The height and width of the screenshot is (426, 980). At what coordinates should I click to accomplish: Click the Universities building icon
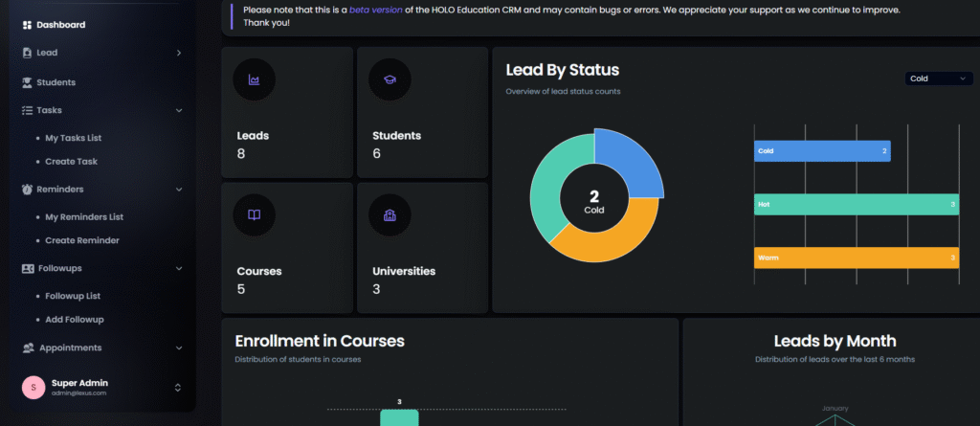click(390, 215)
